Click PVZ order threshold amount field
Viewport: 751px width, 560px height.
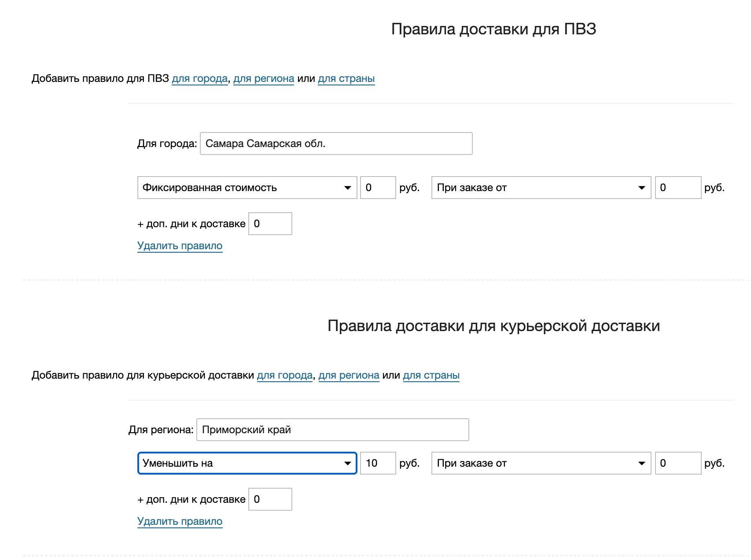[x=677, y=188]
